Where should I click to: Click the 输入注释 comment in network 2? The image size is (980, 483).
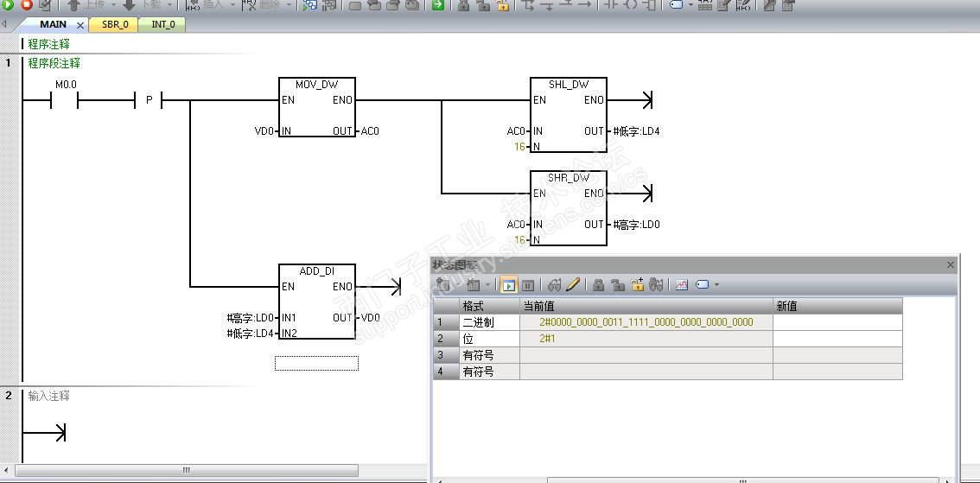[x=48, y=396]
